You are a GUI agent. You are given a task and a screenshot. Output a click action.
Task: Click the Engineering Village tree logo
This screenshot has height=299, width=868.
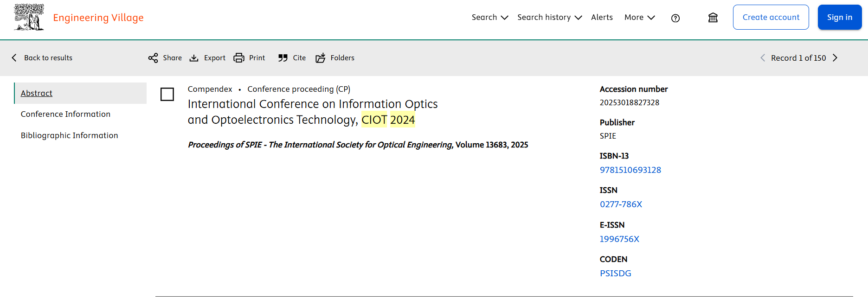tap(29, 18)
